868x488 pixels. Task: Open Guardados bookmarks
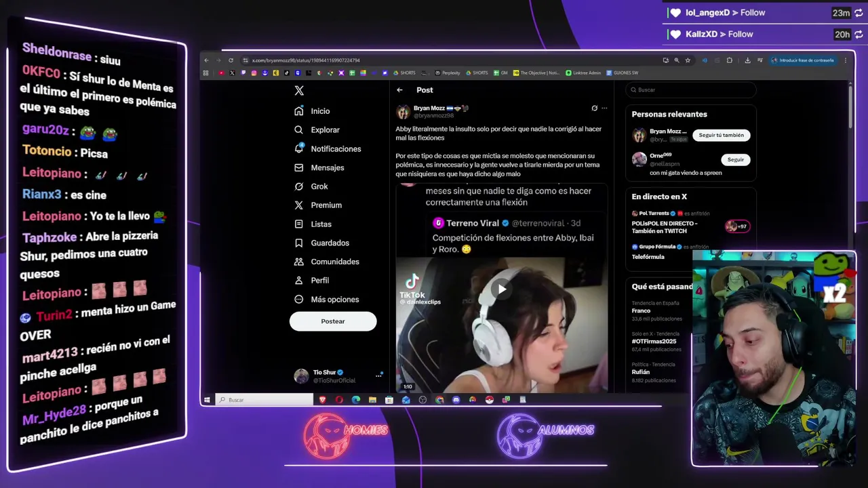pos(322,243)
